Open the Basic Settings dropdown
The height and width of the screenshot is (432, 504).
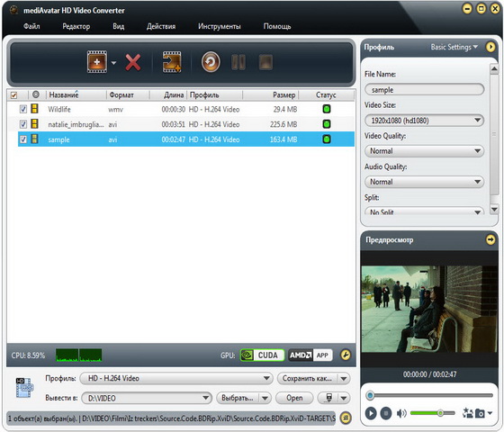(454, 47)
